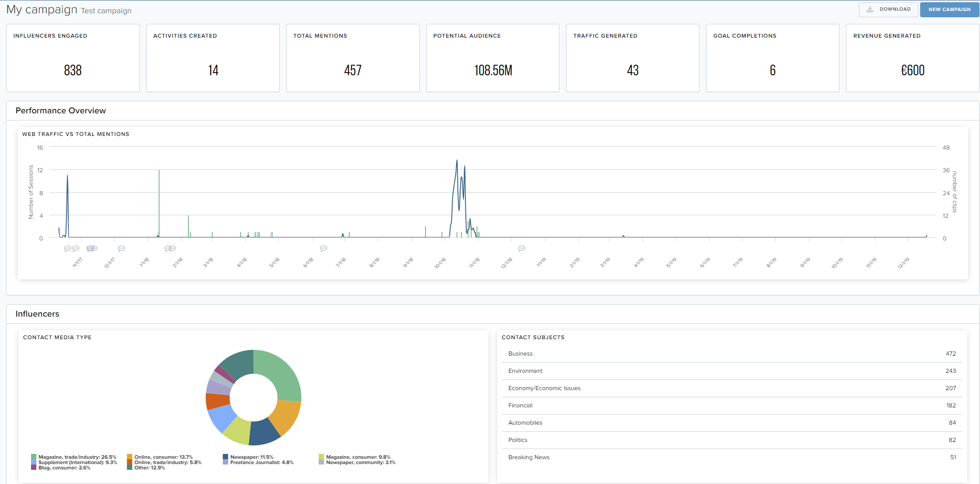Screen dimensions: 980x484
Task: Click the first comment bubble before 11/1/17
Action: click(67, 248)
